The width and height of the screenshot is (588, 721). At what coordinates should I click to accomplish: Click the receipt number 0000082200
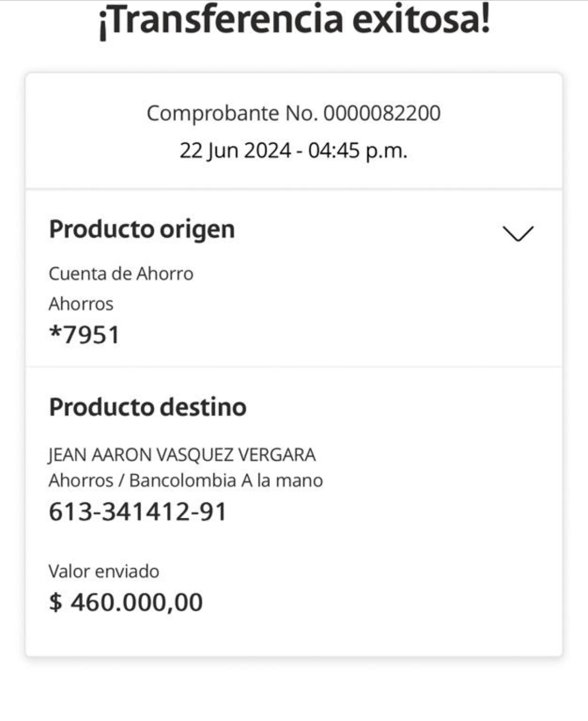click(x=382, y=113)
